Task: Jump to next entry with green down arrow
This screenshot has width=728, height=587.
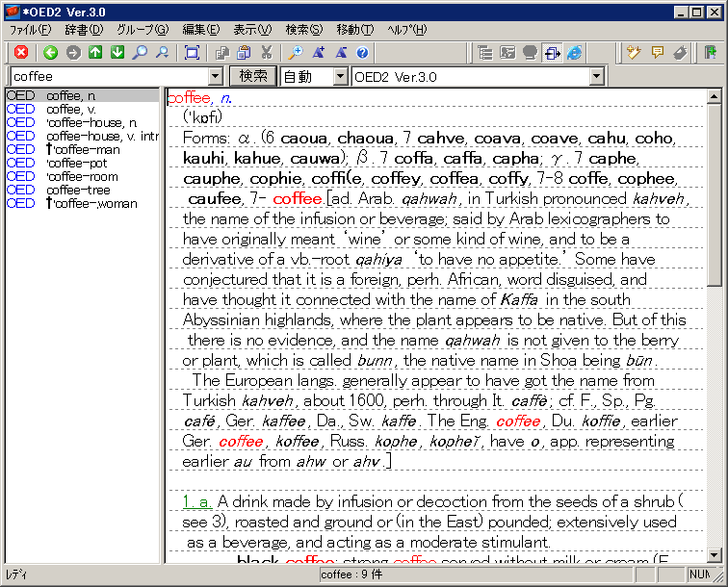Action: click(117, 52)
